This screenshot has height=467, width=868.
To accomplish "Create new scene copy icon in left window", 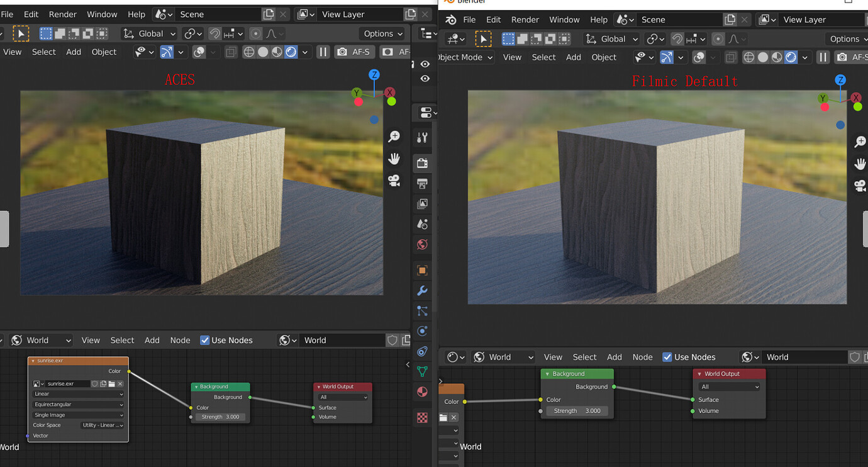I will [x=269, y=14].
